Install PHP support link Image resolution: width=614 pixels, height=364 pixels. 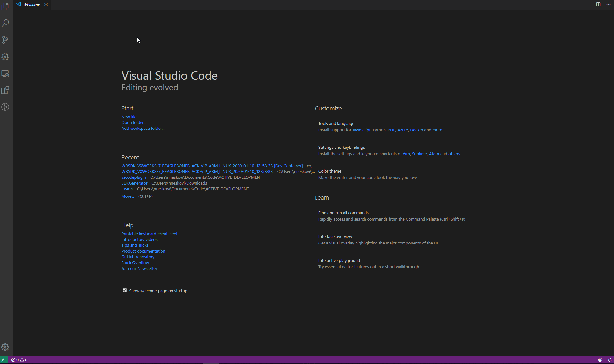click(x=391, y=130)
